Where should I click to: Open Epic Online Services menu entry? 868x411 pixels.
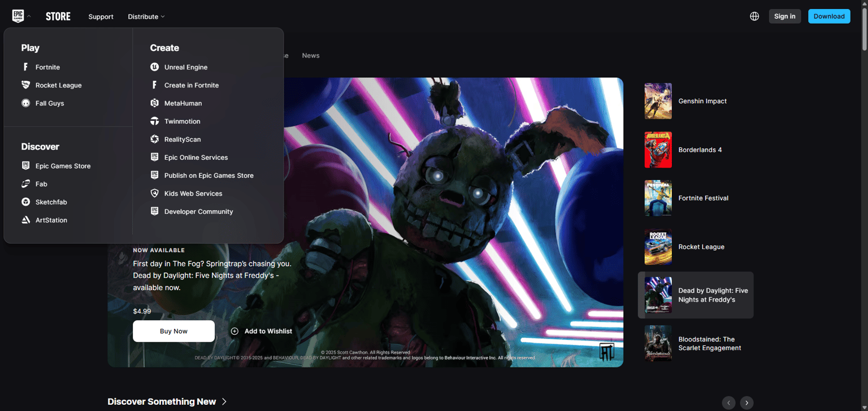coord(196,158)
